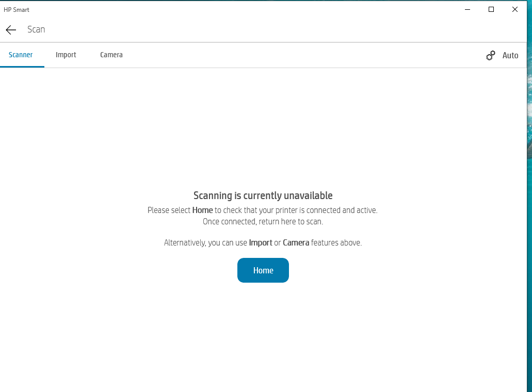This screenshot has width=532, height=392.
Task: Select the Scanner tab
Action: pos(21,55)
